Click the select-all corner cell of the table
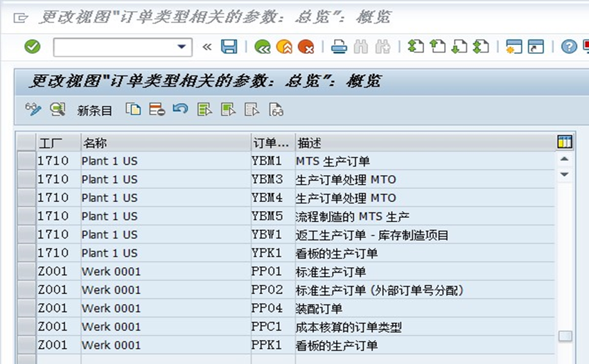Screen dimensions: 589x364 coord(26,143)
